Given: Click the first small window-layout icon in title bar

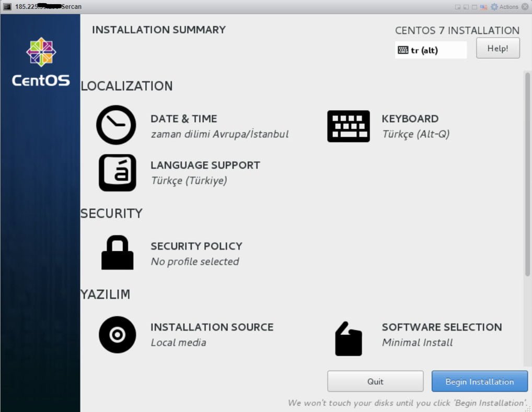Looking at the screenshot, I should coord(458,7).
